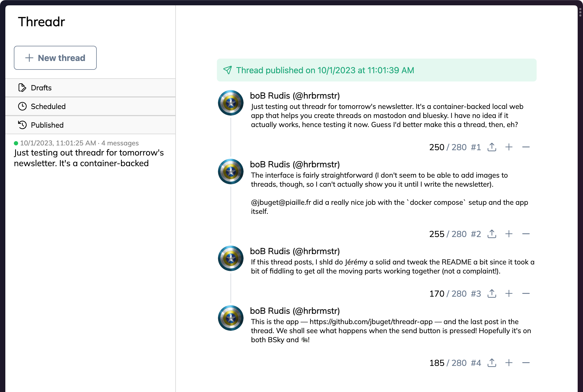Click the avatar of the first message
Screen dimensions: 583x392
[x=231, y=103]
